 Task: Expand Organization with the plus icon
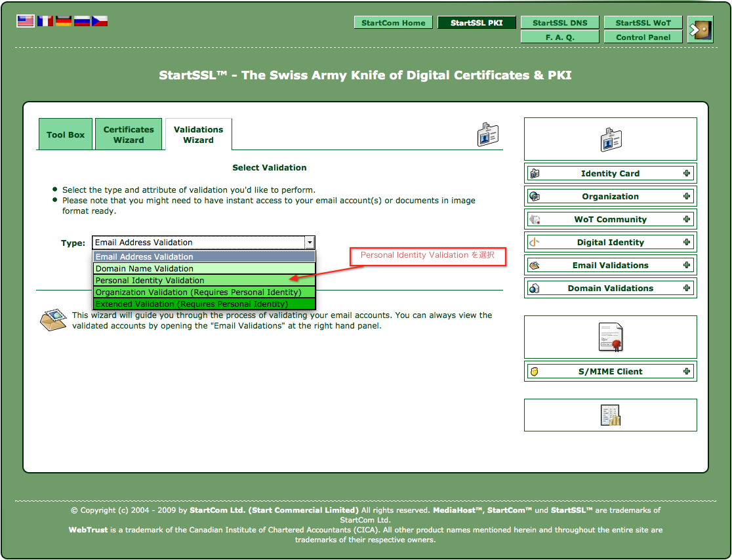pyautogui.click(x=687, y=196)
